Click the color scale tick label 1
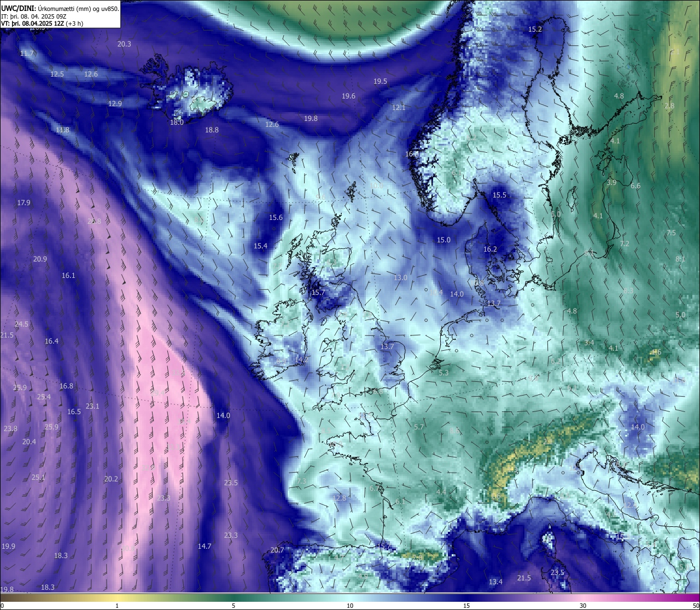This screenshot has width=700, height=610. (117, 606)
